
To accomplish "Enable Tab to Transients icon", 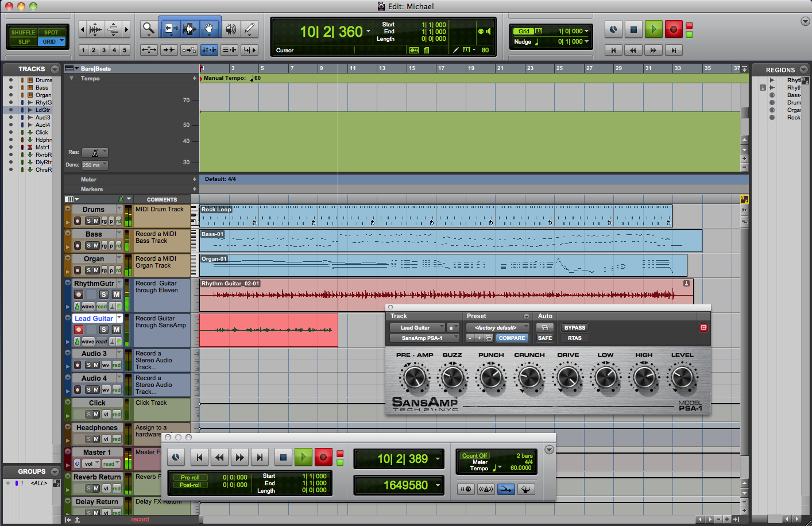I will coord(169,50).
